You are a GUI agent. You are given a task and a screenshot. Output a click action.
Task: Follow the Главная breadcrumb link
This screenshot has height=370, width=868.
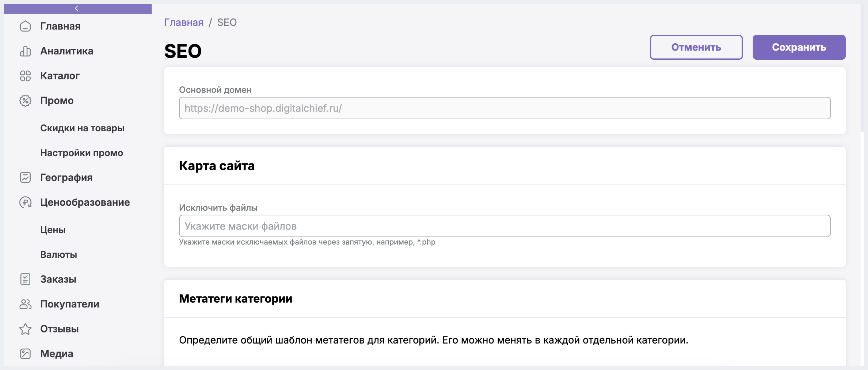(184, 22)
